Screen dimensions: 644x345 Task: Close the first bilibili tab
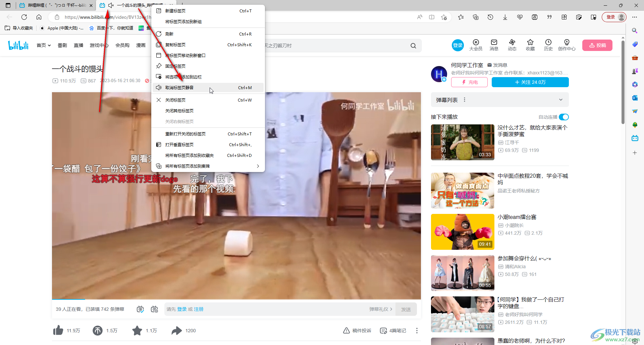coord(91,5)
